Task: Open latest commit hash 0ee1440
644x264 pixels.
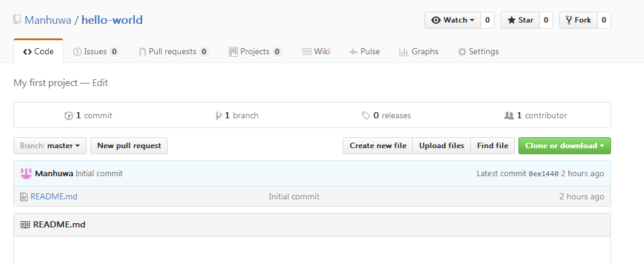Action: 543,174
